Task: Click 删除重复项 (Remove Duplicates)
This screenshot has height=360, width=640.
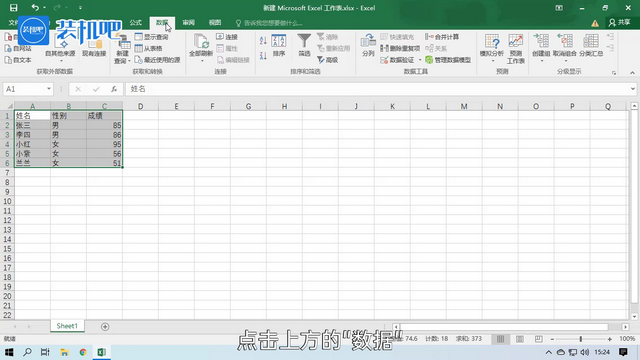Action: (x=400, y=48)
